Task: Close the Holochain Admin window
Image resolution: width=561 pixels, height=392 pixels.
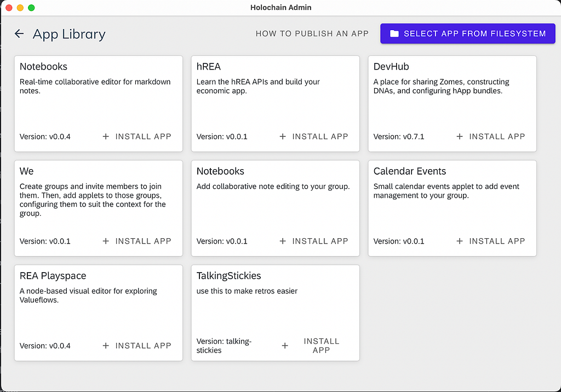Action: click(9, 8)
